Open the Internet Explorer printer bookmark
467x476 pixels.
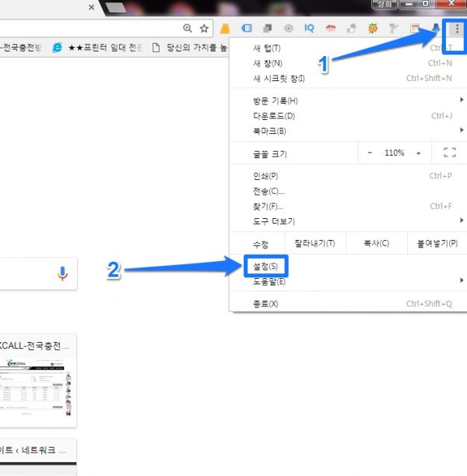(97, 48)
